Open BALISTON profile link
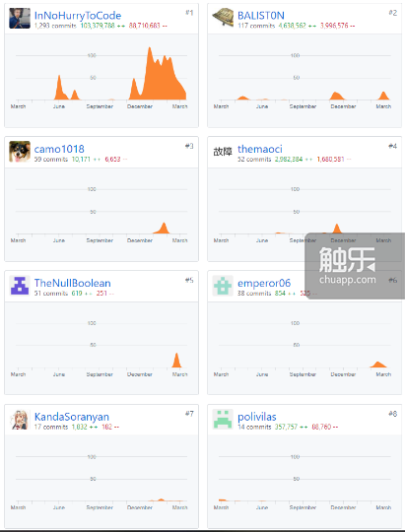405x532 pixels. 261,16
